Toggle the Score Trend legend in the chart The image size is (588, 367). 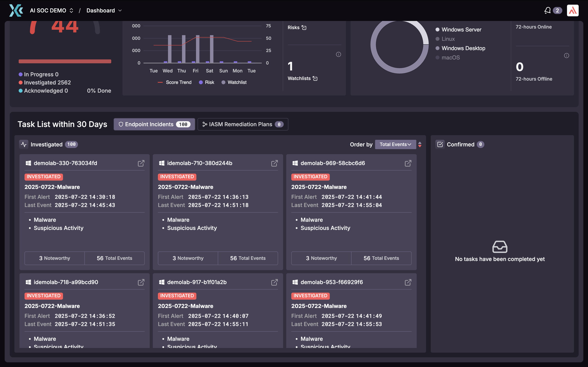174,82
